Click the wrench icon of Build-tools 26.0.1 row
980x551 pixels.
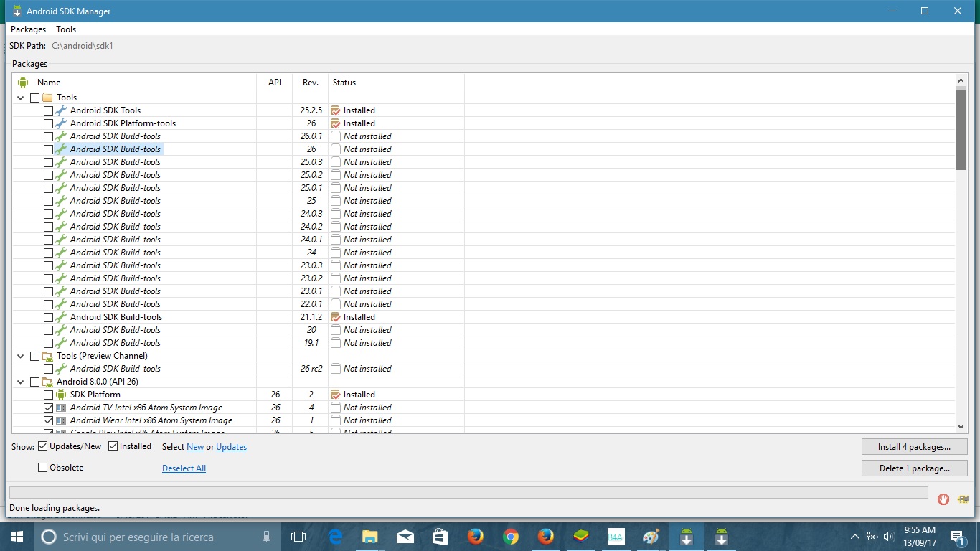click(x=61, y=136)
